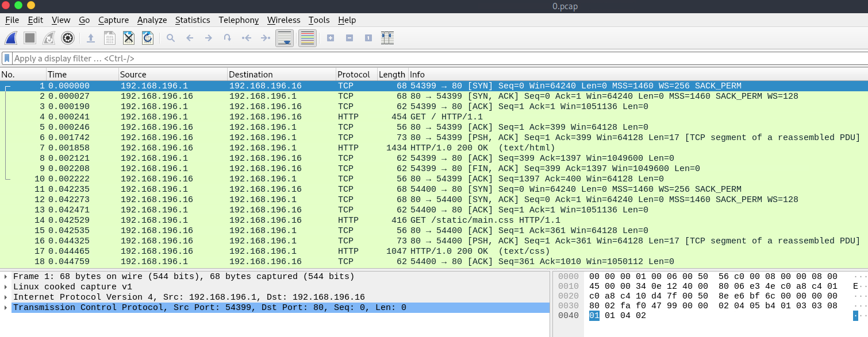Expand the Frame 1 details tree
868x337 pixels.
6,277
